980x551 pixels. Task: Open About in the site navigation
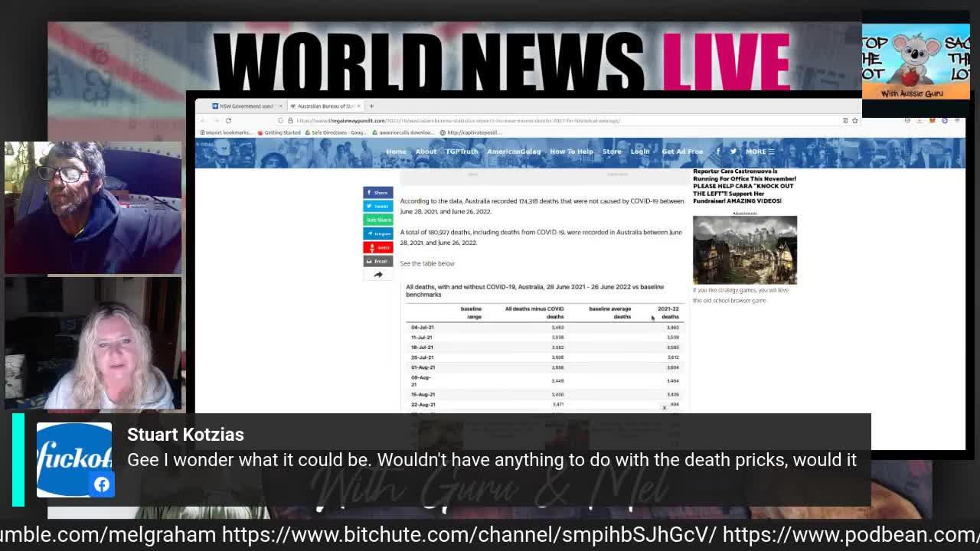(426, 152)
